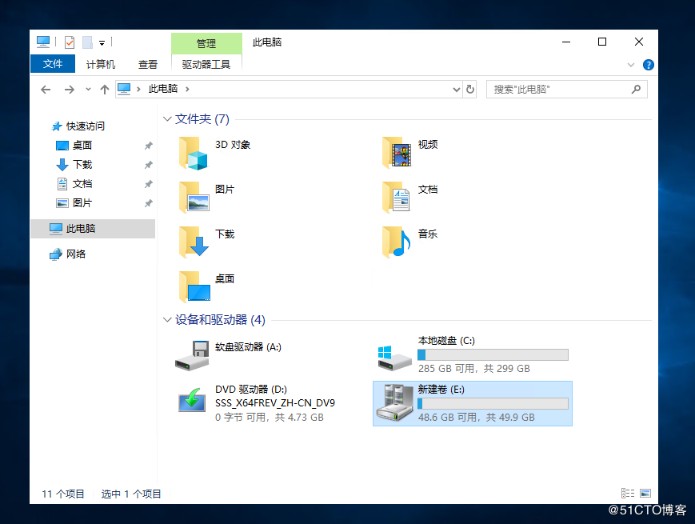
Task: Select the DVD 驱动器 (D:) icon
Action: click(x=191, y=400)
